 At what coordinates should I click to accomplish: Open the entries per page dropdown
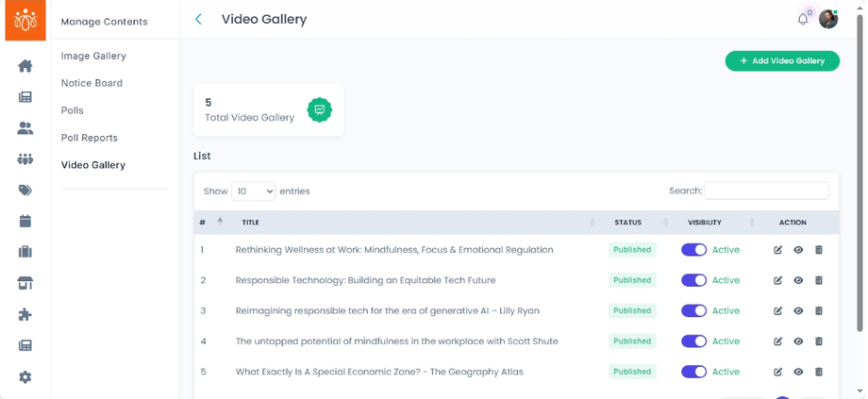(x=253, y=191)
